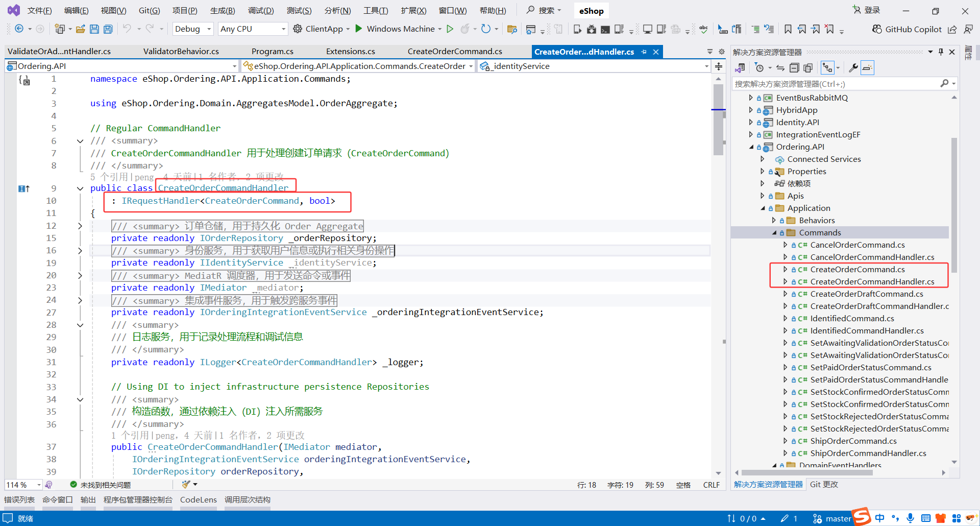The width and height of the screenshot is (980, 526).
Task: Click the uncomment selected lines icon
Action: pyautogui.click(x=769, y=29)
